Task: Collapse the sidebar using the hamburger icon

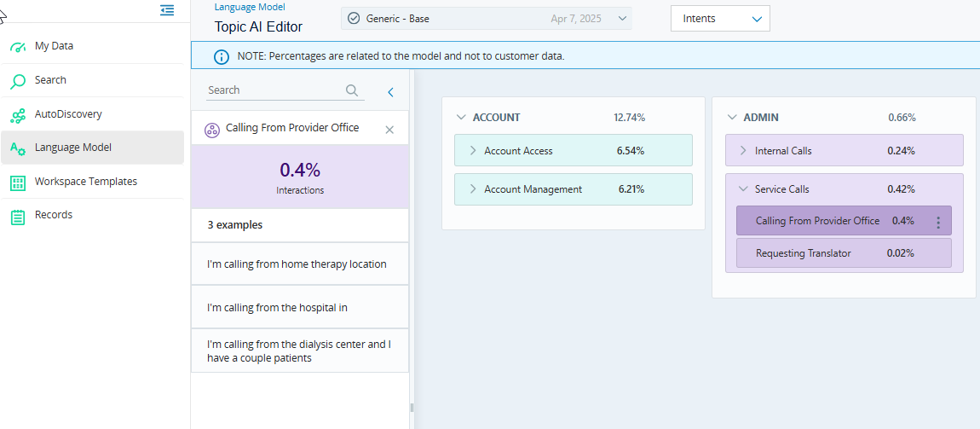Action: pyautogui.click(x=167, y=10)
